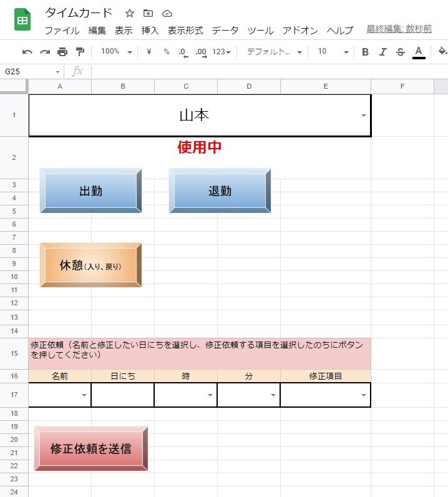Screen dimensions: 448x497
Task: Open the text color picker
Action: click(x=419, y=52)
